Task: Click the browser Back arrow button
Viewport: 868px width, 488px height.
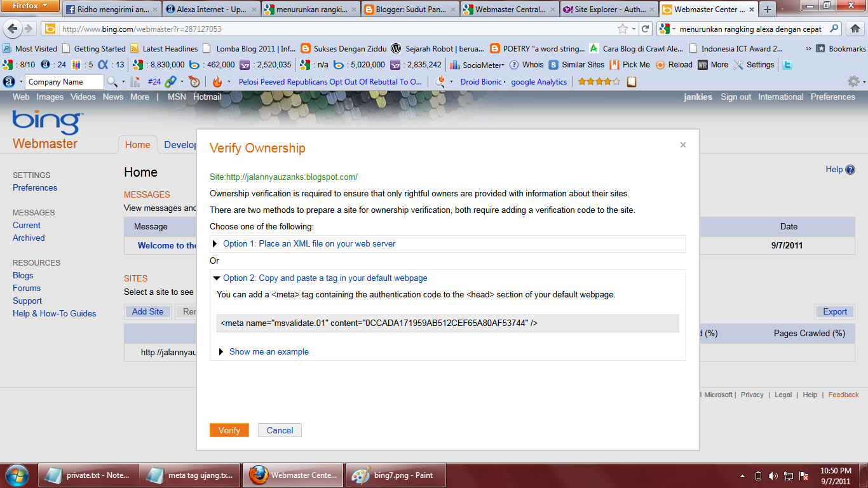Action: coord(12,29)
